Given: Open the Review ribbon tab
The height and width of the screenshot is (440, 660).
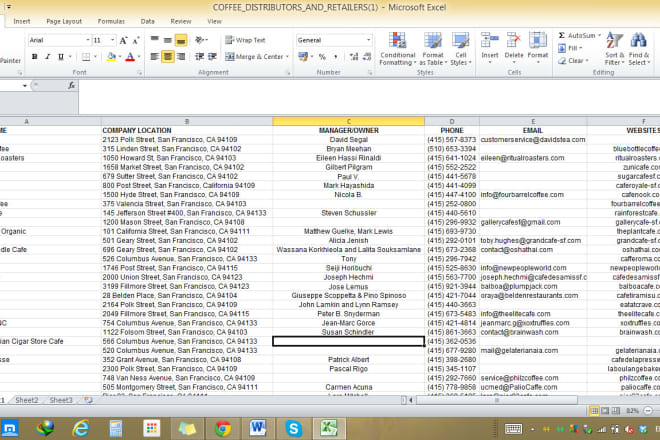Looking at the screenshot, I should click(x=181, y=21).
